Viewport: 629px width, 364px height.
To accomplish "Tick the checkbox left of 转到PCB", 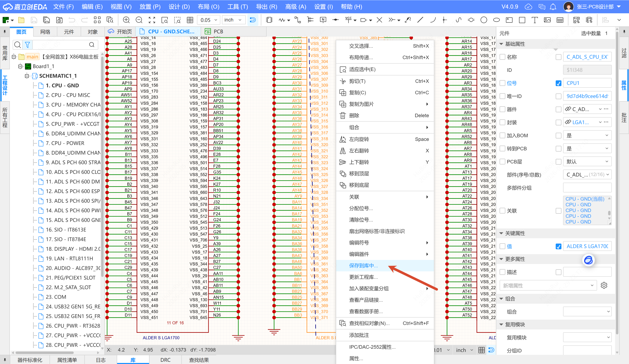I will [x=502, y=149].
